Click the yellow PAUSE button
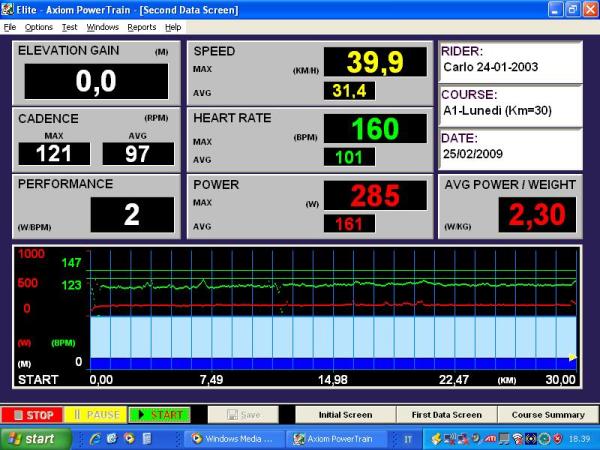 (x=95, y=414)
